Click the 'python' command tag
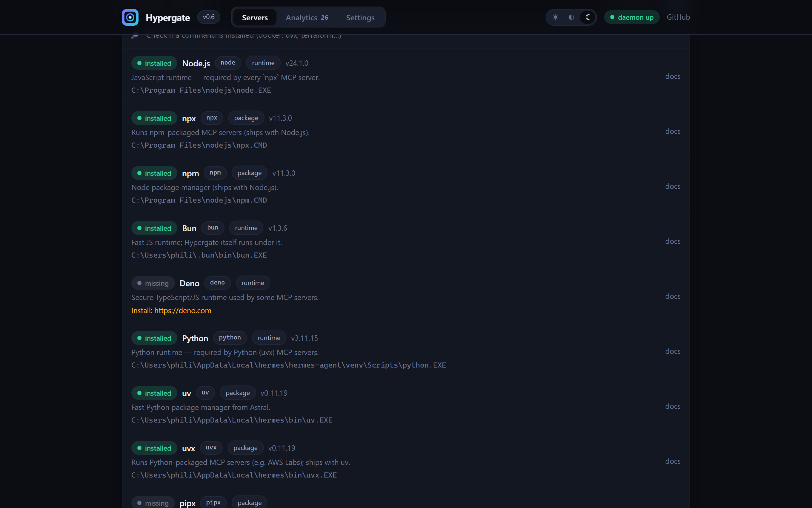 [230, 338]
